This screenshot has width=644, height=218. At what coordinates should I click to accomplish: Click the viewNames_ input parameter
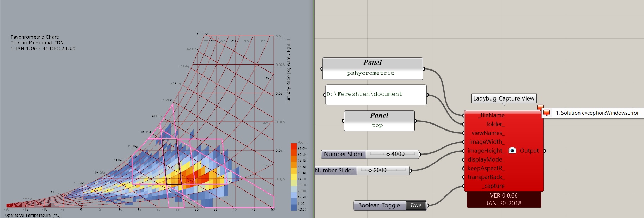488,133
